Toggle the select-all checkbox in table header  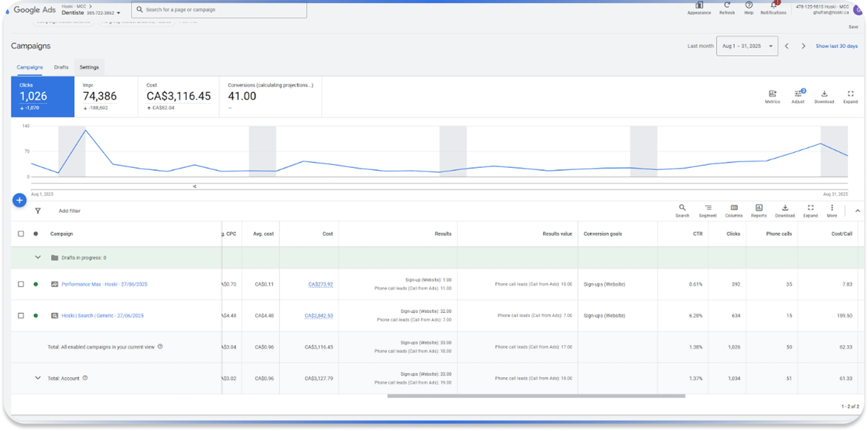click(21, 233)
